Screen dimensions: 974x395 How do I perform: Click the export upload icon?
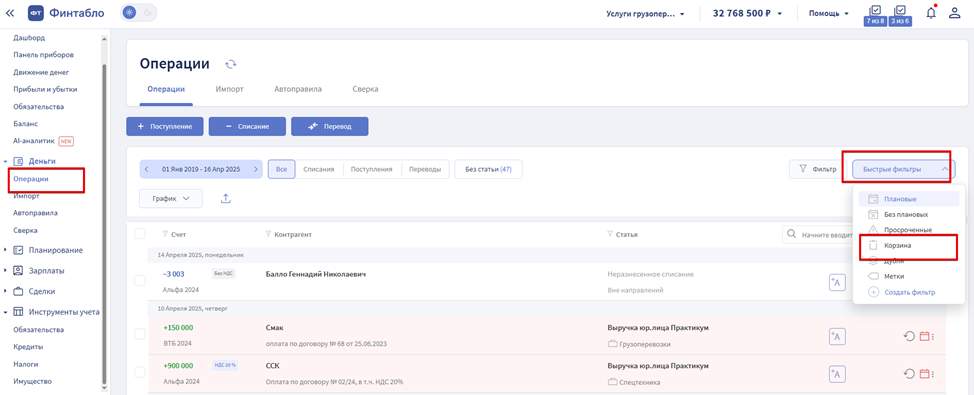225,198
